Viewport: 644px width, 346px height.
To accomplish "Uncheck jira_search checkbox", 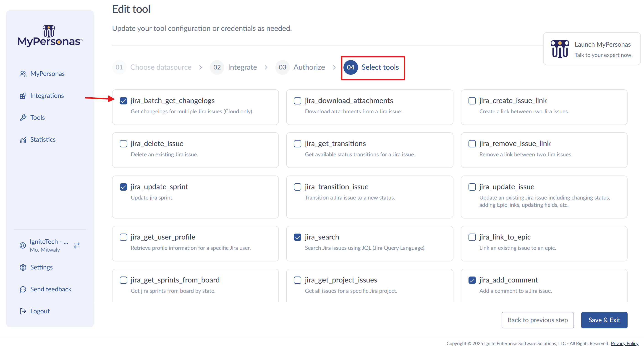I will click(x=298, y=237).
